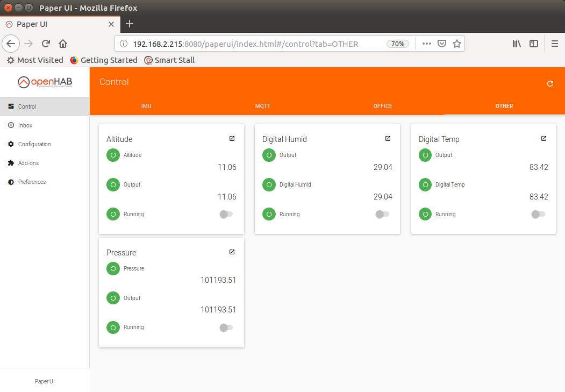The width and height of the screenshot is (565, 392).
Task: Click the green Running icon in Altitude card
Action: [113, 214]
